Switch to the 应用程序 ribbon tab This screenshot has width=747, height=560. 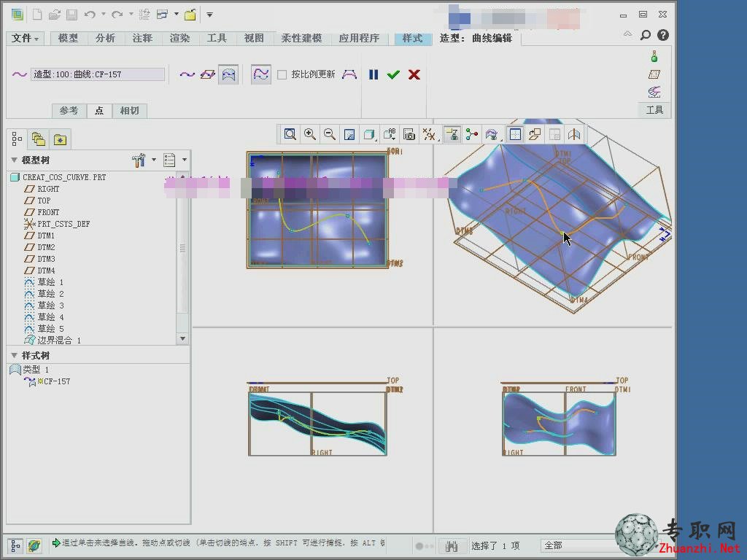(x=359, y=38)
